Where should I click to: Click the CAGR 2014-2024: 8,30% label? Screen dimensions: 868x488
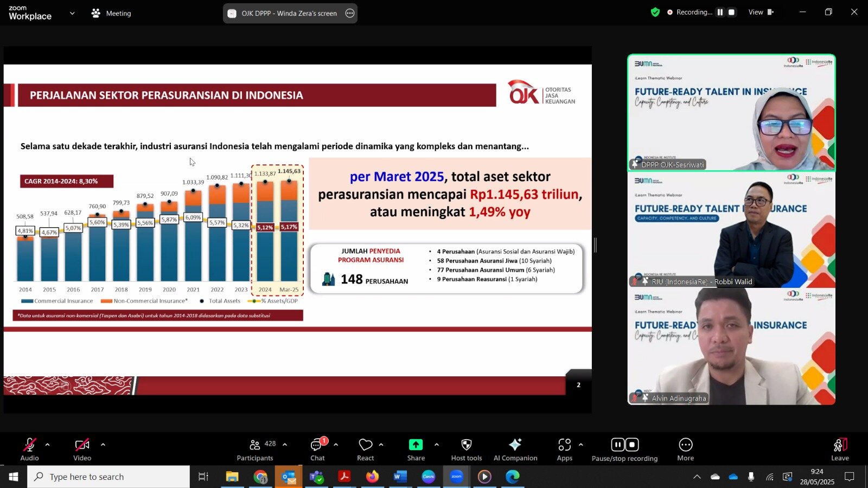66,181
